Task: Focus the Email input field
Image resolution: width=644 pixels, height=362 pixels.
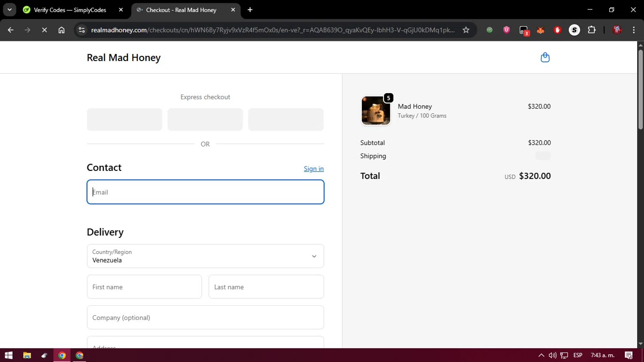Action: [x=205, y=192]
